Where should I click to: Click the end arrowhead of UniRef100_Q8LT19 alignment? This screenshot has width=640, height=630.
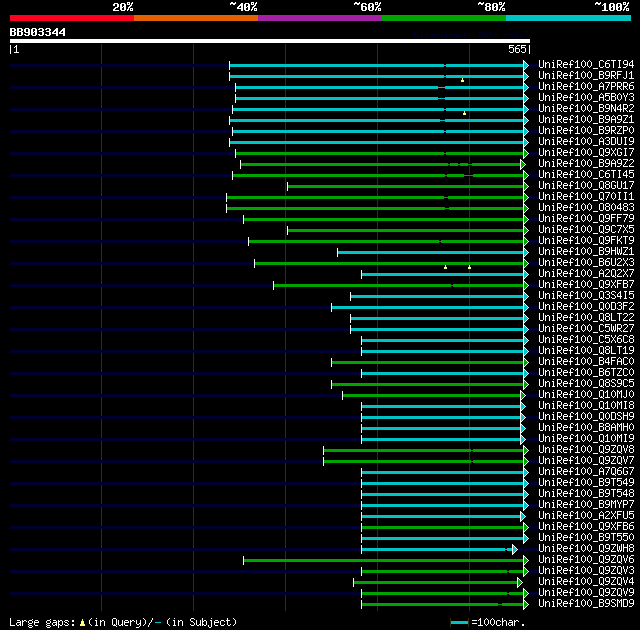[x=526, y=351]
